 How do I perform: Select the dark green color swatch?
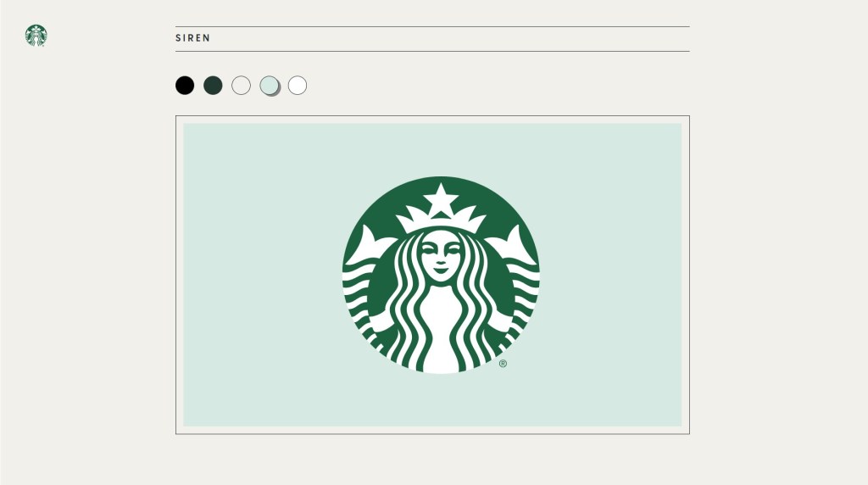(x=213, y=86)
